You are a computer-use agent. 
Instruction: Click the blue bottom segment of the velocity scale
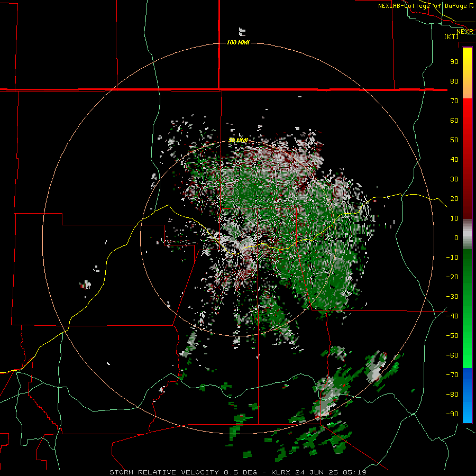467,395
